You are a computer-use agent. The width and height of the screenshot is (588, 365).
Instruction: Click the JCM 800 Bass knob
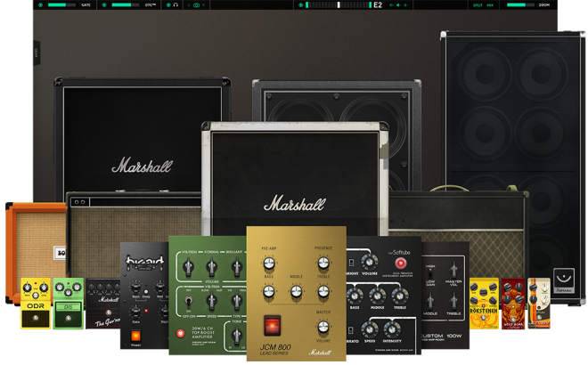click(269, 291)
